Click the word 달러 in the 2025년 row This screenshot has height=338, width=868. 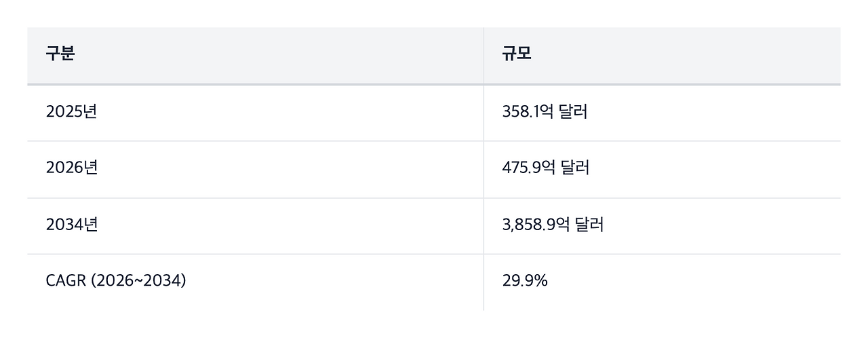[x=574, y=112]
